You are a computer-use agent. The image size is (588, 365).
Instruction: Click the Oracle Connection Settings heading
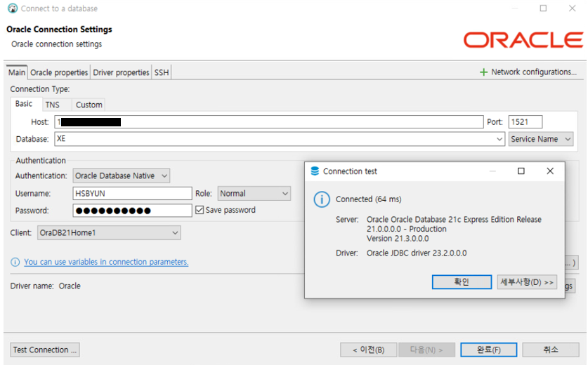click(59, 29)
